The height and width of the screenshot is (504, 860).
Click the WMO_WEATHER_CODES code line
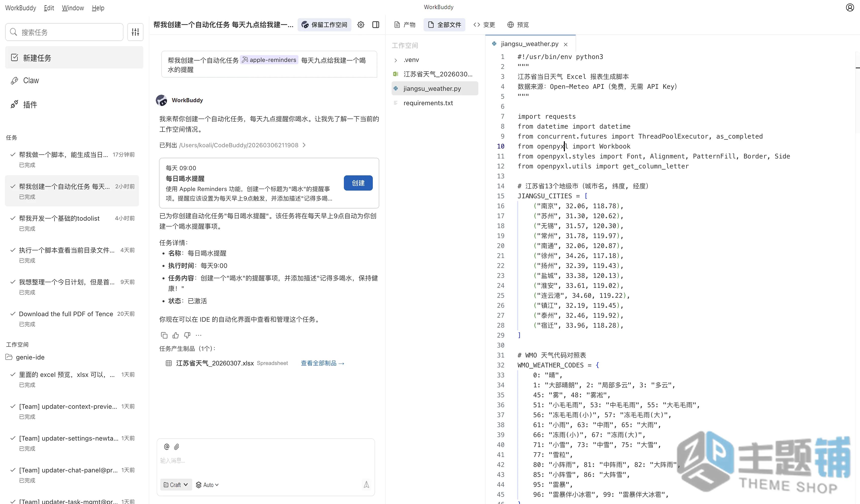pos(558,365)
